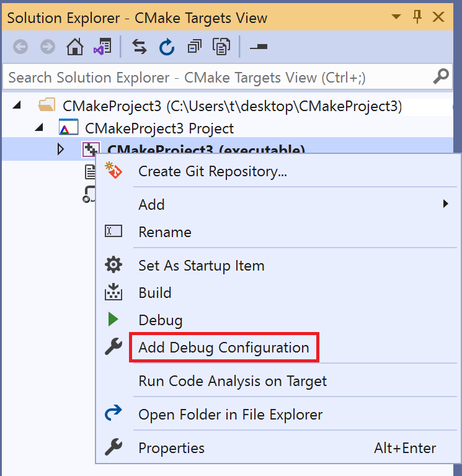The width and height of the screenshot is (462, 476).
Task: Expand the CMakeProject3 (executable) target
Action: point(61,149)
